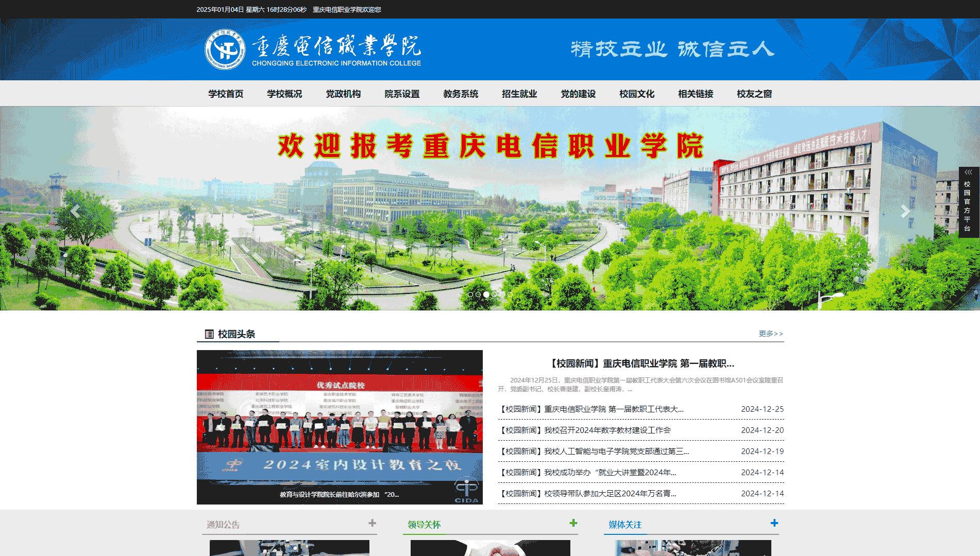The height and width of the screenshot is (556, 980).
Task: Open news 我校召开2024年数字教材建设工作会
Action: (585, 430)
